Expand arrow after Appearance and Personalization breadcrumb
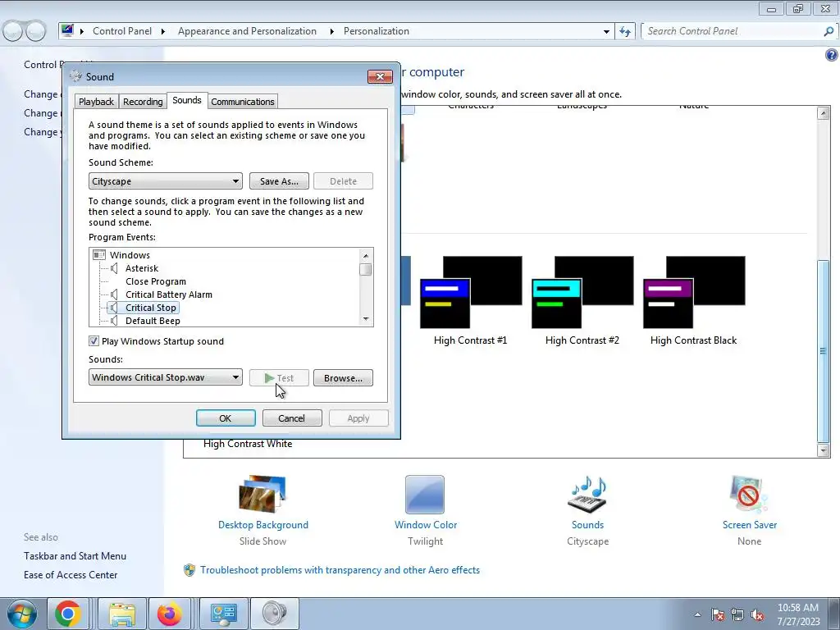 coord(331,32)
